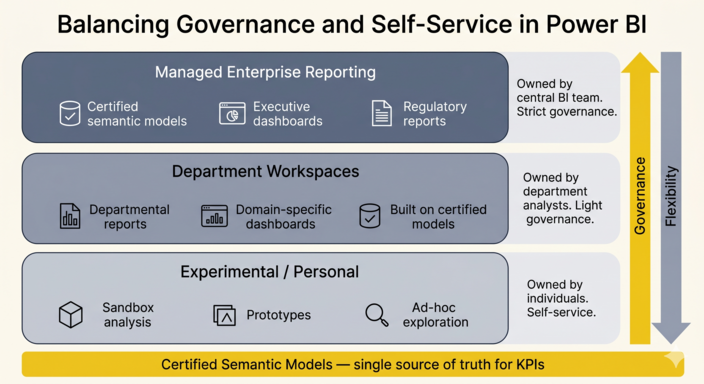Click 'Owned by individuals. Self-service.' note
Viewport: 704px width, 384px height.
[x=561, y=298]
